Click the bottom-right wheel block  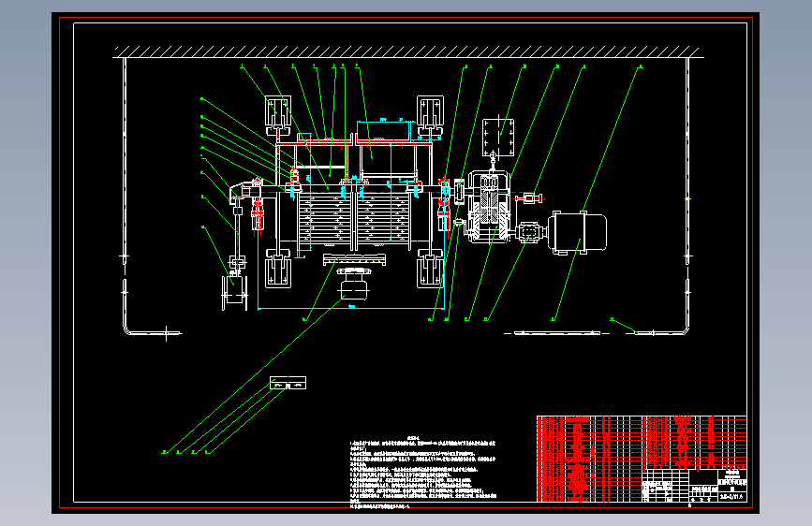[430, 269]
